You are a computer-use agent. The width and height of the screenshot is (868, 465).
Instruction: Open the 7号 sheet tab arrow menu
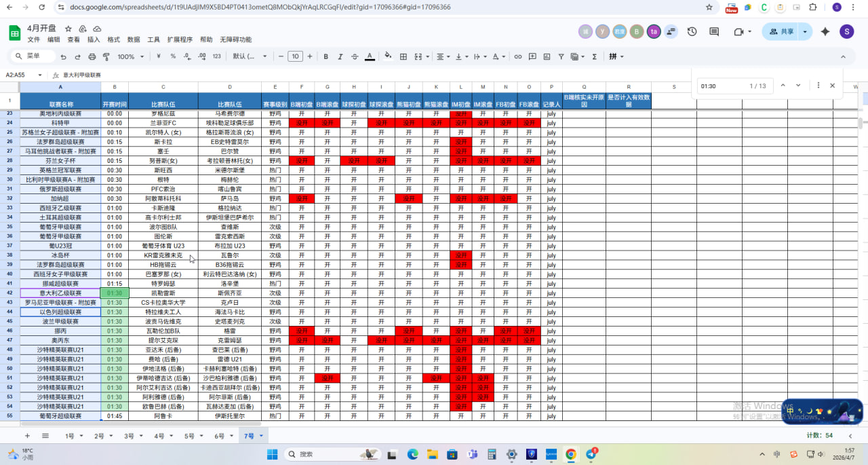click(x=262, y=436)
